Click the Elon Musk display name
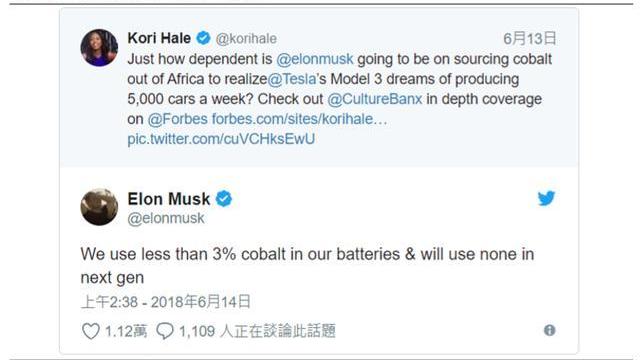The image size is (640, 360). (169, 199)
